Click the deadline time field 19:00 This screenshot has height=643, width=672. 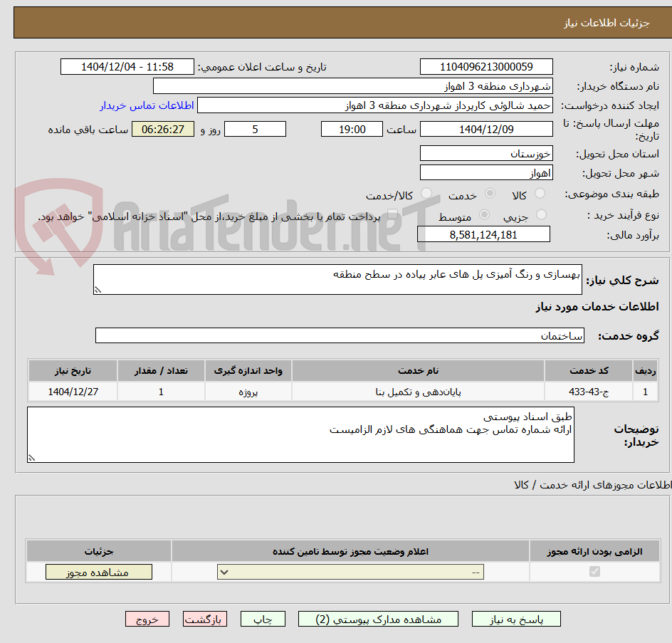(x=352, y=129)
